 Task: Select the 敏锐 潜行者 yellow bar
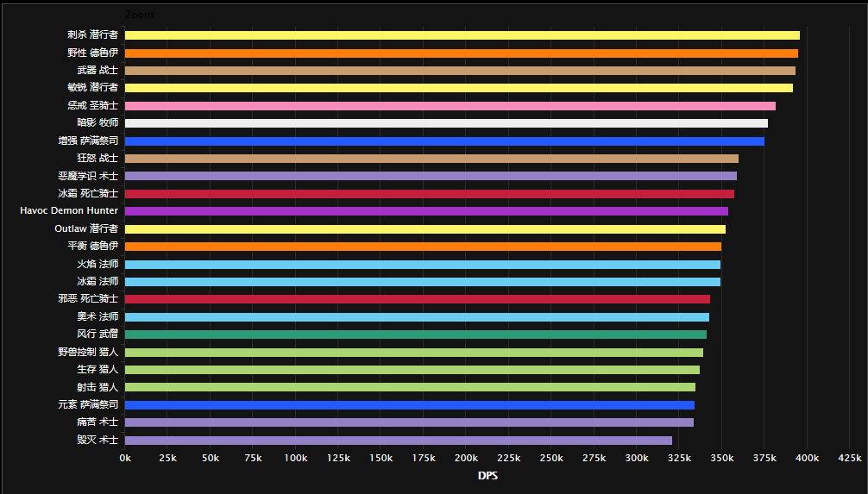(459, 88)
